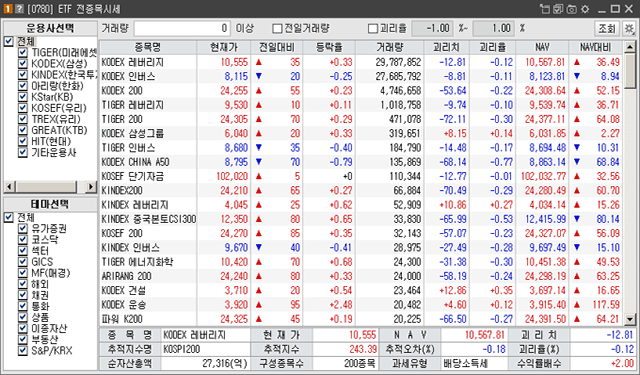The image size is (640, 375).
Task: Click the pop-out window icon in title bar
Action: (x=545, y=9)
